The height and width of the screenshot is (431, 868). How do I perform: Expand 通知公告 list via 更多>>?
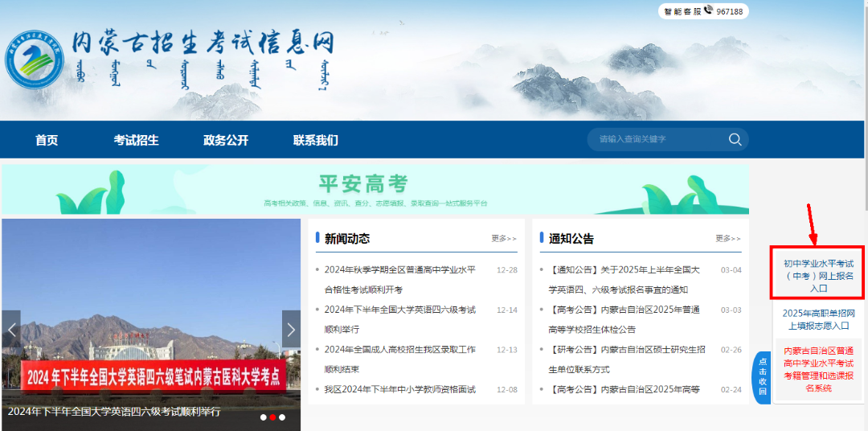[728, 239]
